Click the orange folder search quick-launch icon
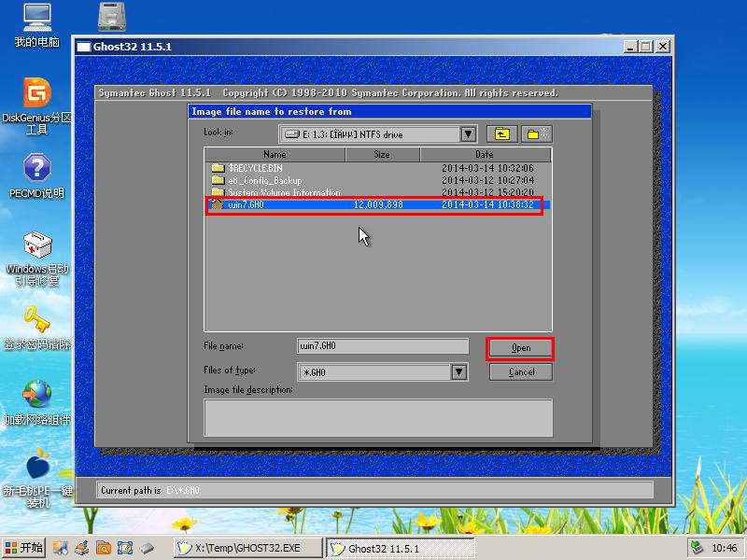The width and height of the screenshot is (747, 560). point(104,548)
